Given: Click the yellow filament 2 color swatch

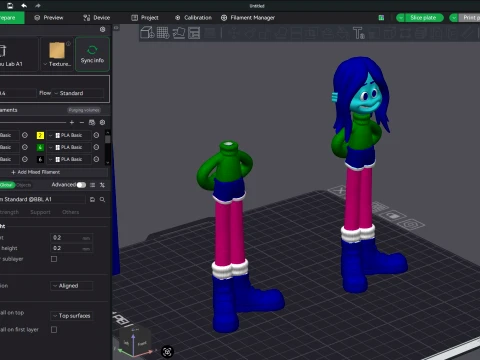Looking at the screenshot, I should (x=40, y=135).
